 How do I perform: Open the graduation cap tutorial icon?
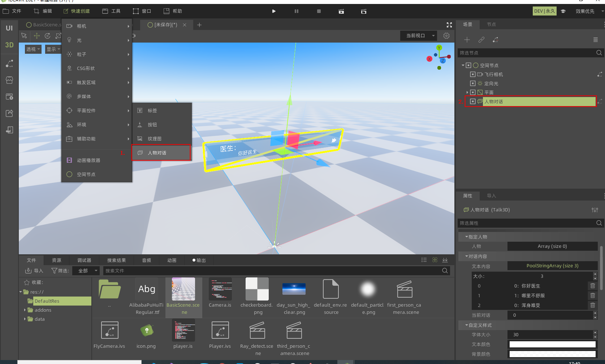(563, 11)
